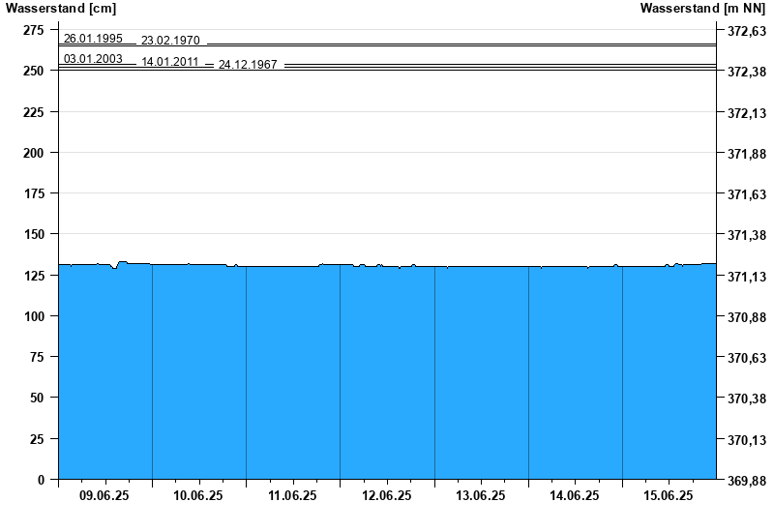Click the 370,88 m NN value

click(747, 317)
